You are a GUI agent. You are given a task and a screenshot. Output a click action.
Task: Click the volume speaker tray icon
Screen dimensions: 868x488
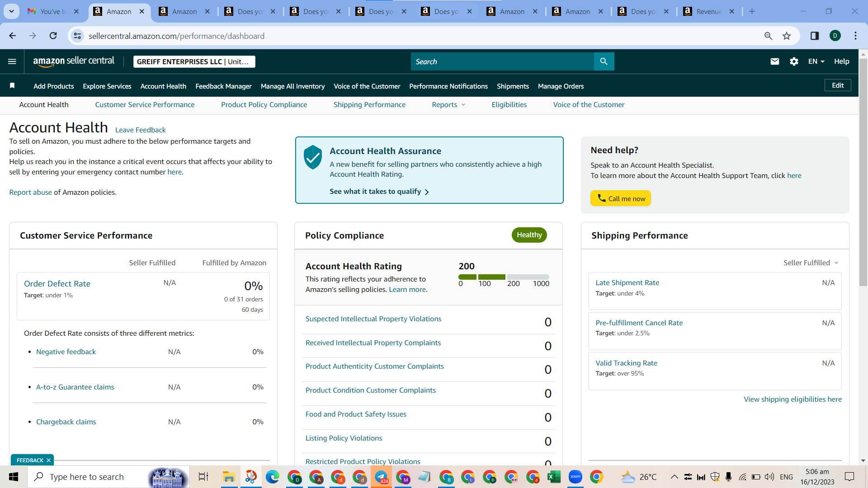point(769,477)
